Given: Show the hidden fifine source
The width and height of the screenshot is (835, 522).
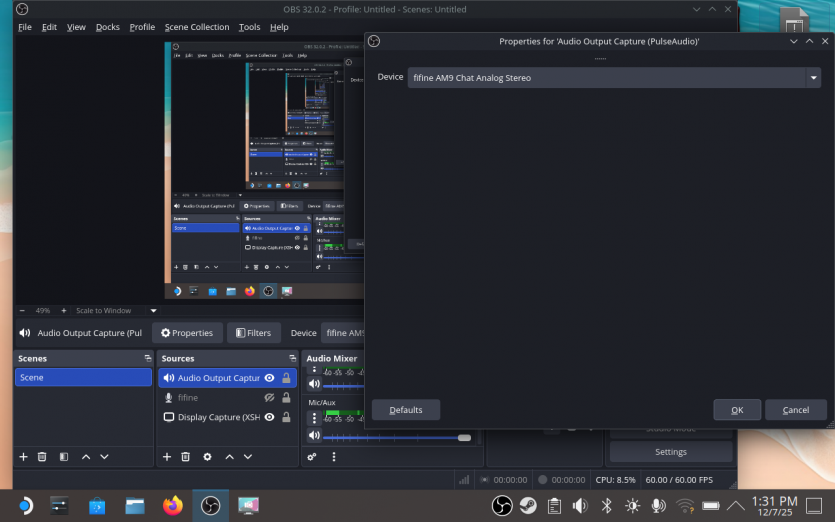Looking at the screenshot, I should coord(269,398).
